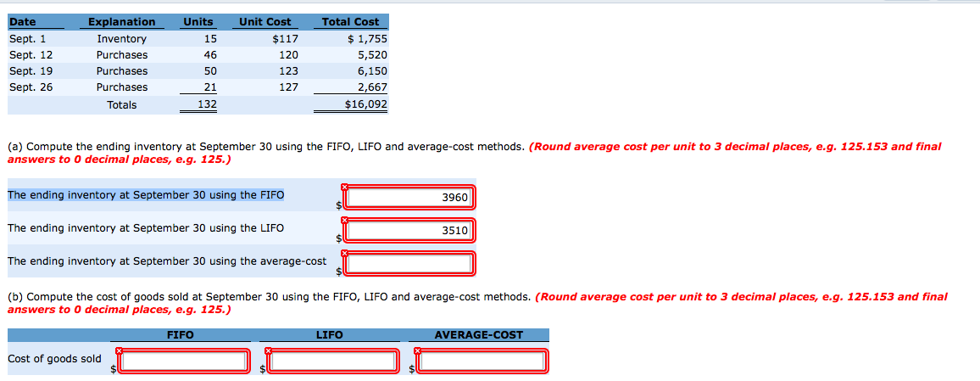980x381 pixels.
Task: Click the LIFO ending inventory input field
Action: pos(409,230)
